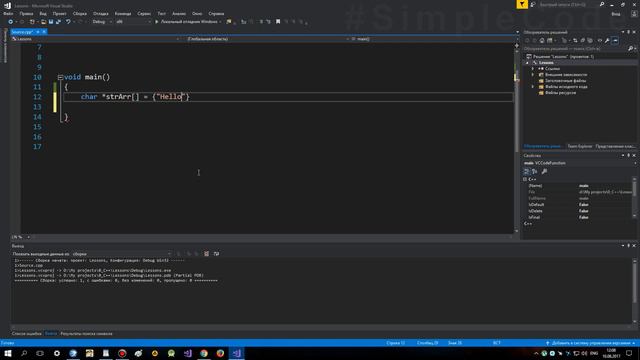Open the Вид menu

pos(43,13)
